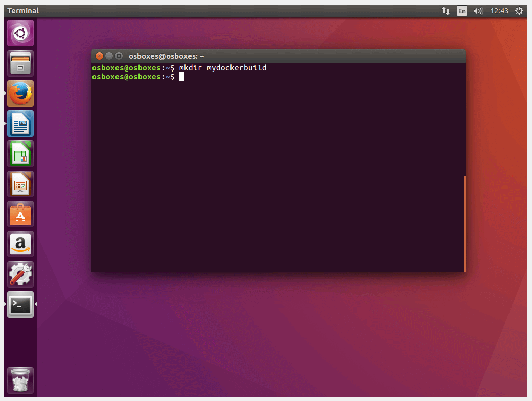Launch the Amazon shortcut
532x401 pixels.
pyautogui.click(x=20, y=244)
